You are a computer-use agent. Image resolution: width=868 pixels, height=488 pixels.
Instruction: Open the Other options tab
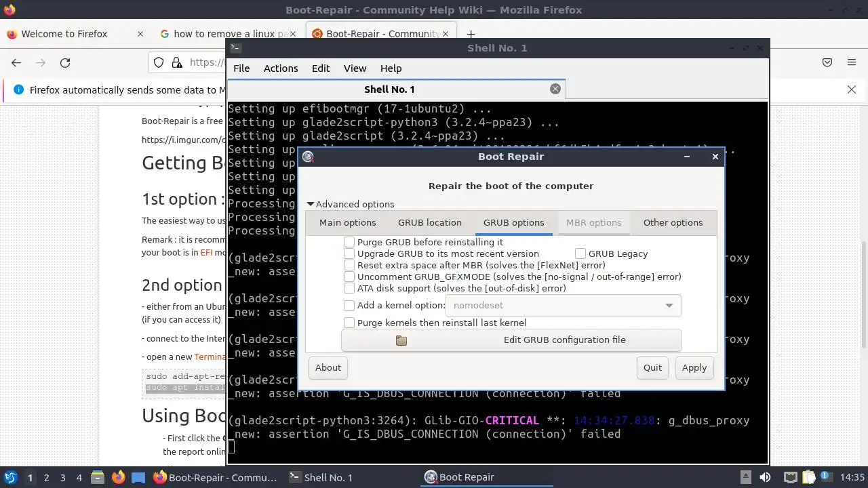[x=673, y=222]
